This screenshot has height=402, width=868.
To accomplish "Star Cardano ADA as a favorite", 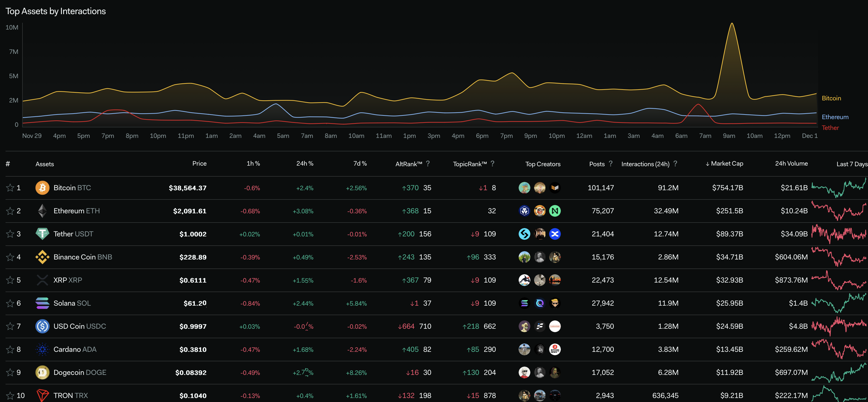I will click(x=10, y=349).
